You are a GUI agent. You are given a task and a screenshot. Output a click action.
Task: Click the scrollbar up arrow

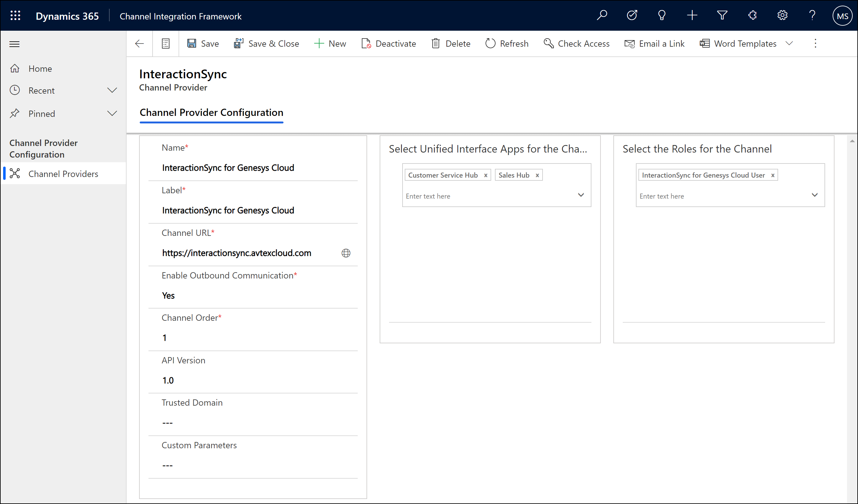(x=852, y=141)
